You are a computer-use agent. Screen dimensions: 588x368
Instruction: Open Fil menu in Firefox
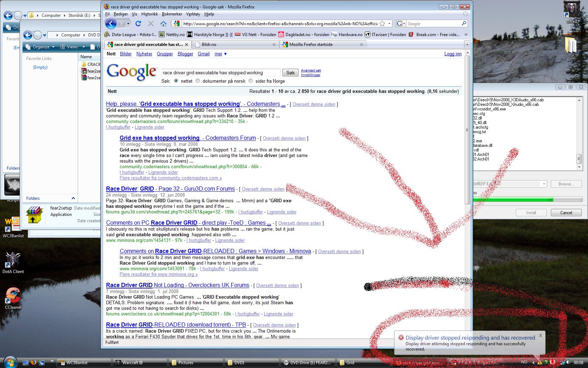click(x=107, y=14)
